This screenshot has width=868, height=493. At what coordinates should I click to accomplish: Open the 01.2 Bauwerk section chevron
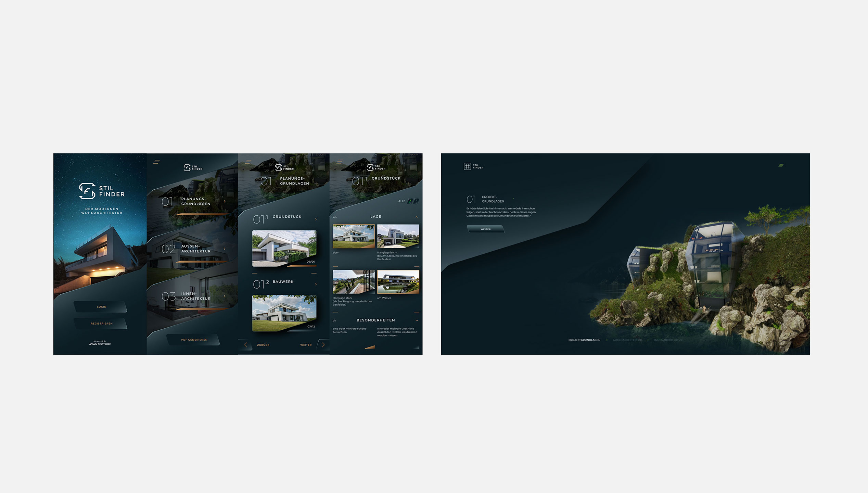316,284
